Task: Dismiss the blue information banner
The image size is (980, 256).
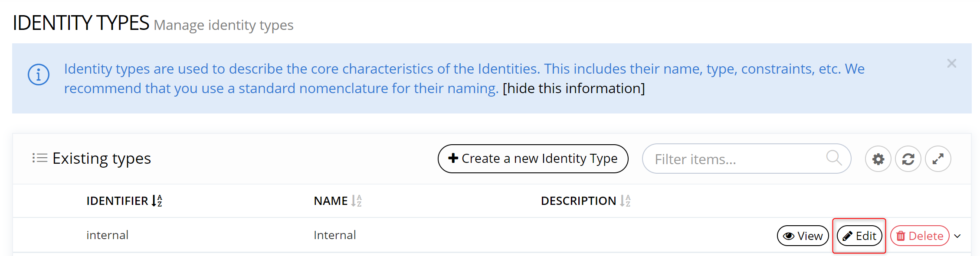Action: click(951, 64)
